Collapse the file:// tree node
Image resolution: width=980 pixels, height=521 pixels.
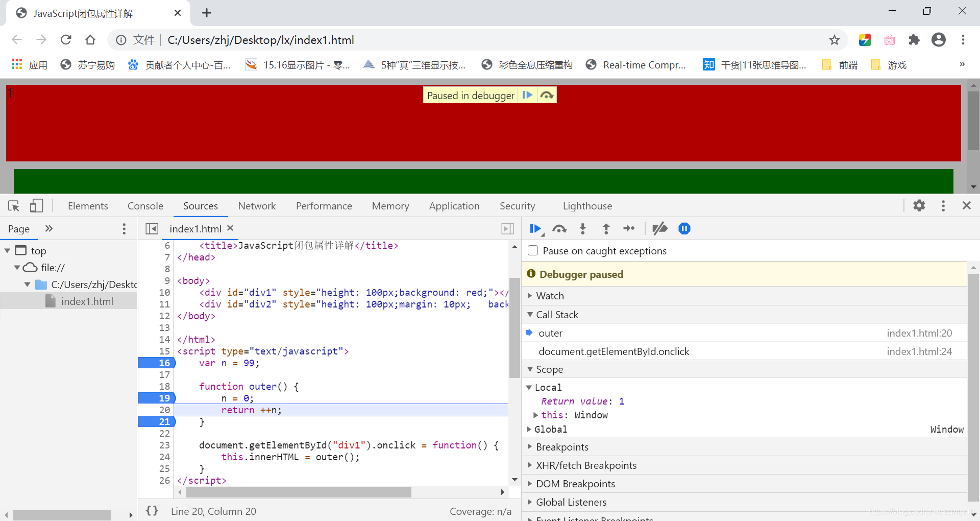[x=17, y=268]
